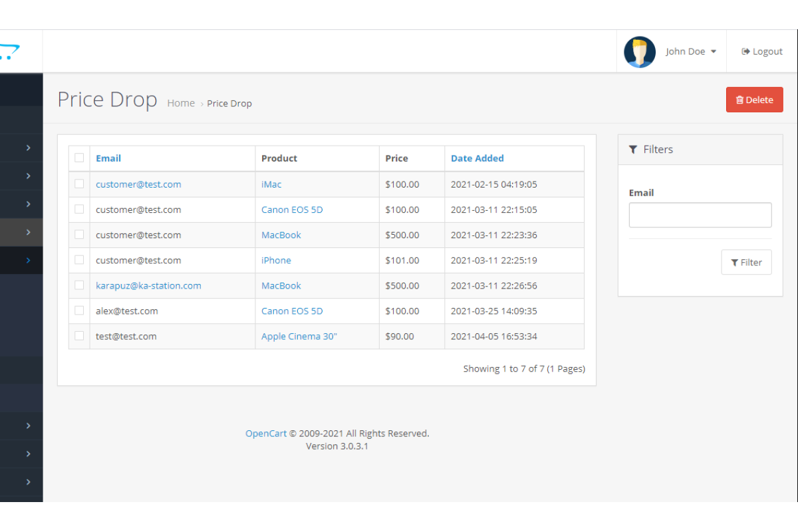Click the red Delete button
Viewport: 798px width, 532px height.
(754, 100)
